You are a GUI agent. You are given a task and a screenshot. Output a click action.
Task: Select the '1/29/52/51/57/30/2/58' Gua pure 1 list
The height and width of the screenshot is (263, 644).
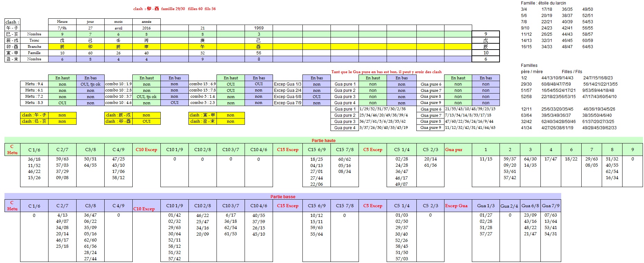(x=382, y=109)
